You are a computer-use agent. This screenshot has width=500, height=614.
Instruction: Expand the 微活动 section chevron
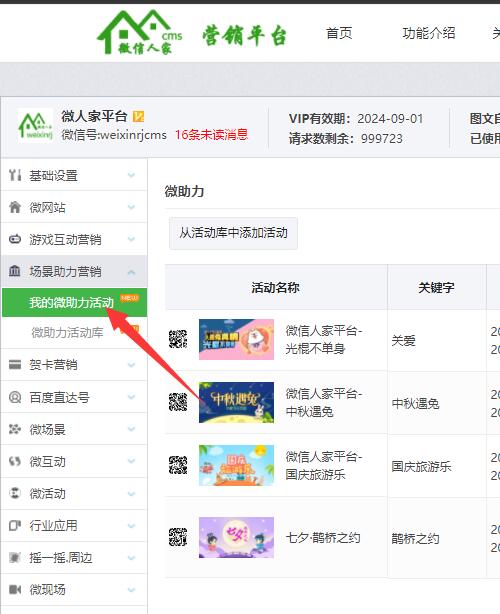click(132, 493)
